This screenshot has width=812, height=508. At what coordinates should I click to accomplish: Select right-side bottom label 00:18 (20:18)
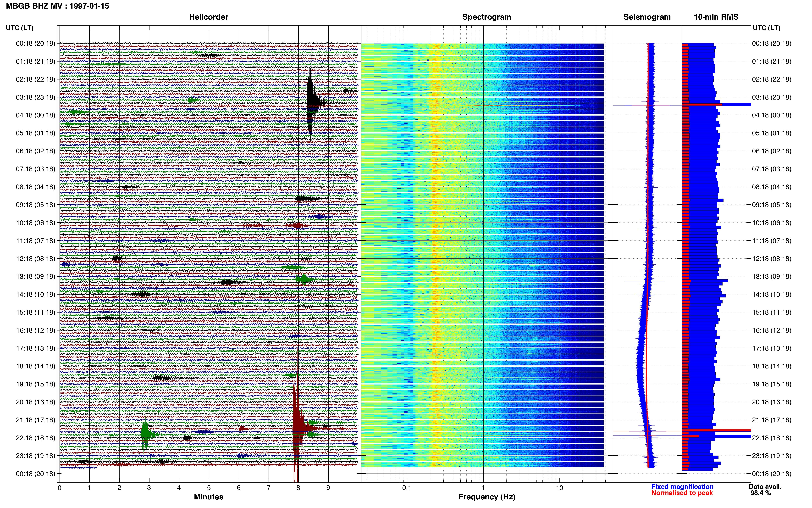[x=772, y=473]
